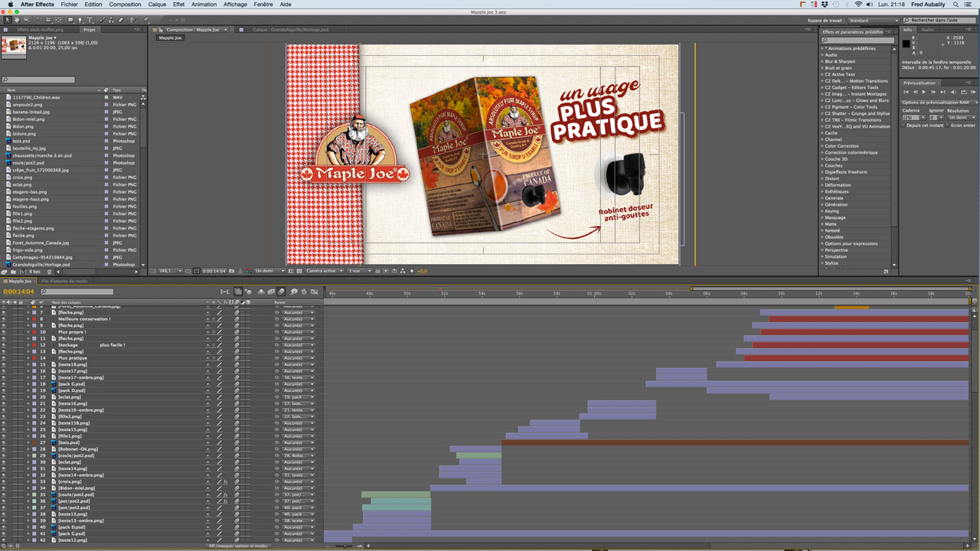This screenshot has width=980, height=551.
Task: Click the current time 0:00:14:04 display
Action: (x=18, y=292)
